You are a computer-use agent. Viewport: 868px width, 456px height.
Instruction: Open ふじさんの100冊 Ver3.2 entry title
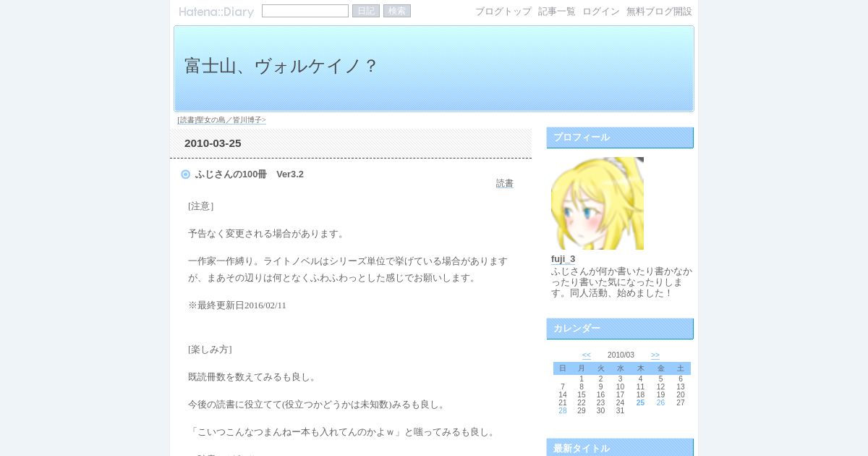pos(250,174)
